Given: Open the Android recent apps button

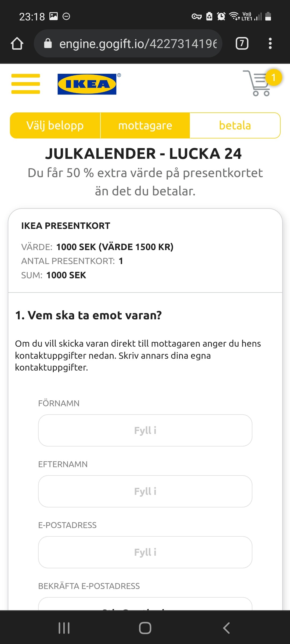Looking at the screenshot, I should [x=64, y=628].
